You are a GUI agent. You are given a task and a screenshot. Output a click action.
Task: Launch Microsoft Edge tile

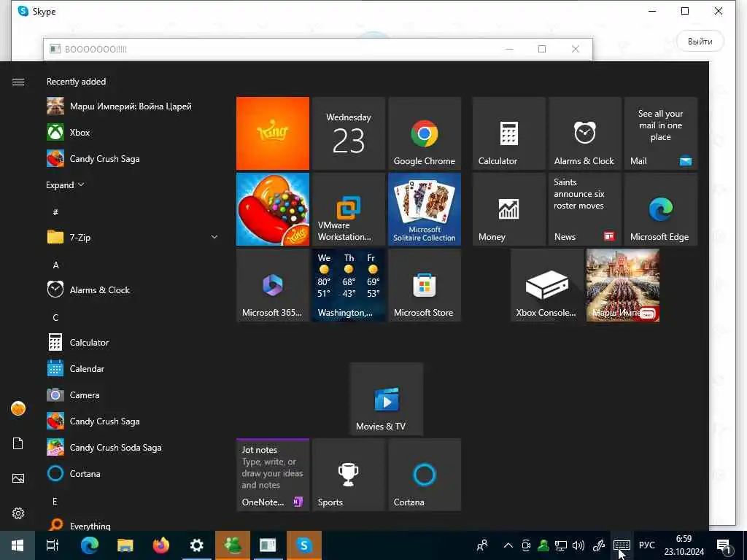(661, 209)
